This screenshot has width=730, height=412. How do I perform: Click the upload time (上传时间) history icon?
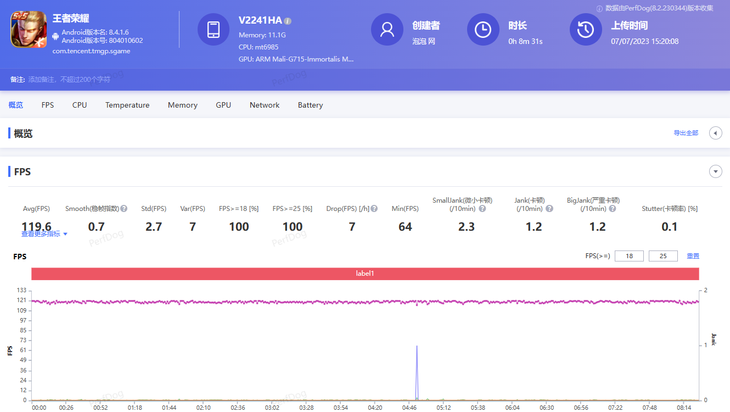coord(585,30)
